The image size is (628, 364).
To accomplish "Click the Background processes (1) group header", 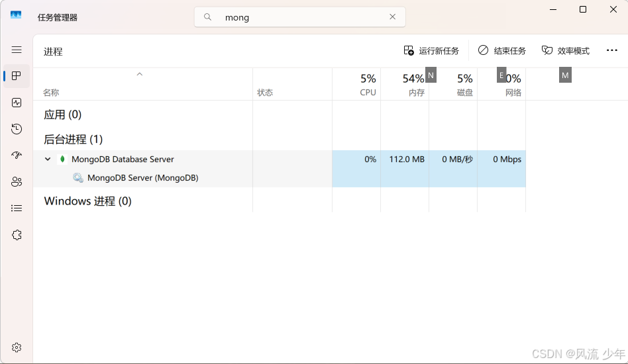I will click(x=73, y=139).
